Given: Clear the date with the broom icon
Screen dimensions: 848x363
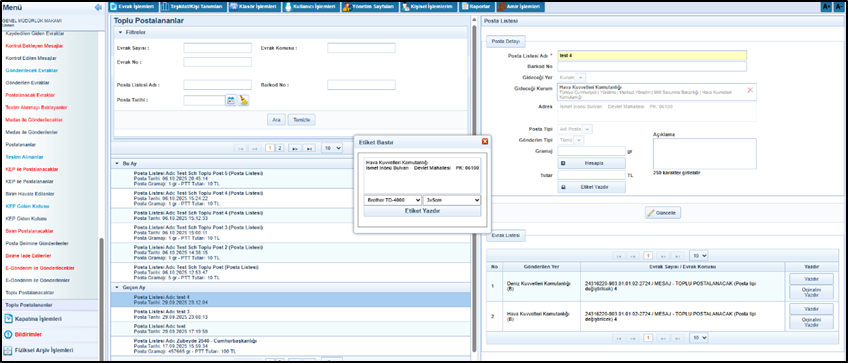Looking at the screenshot, I should (243, 100).
